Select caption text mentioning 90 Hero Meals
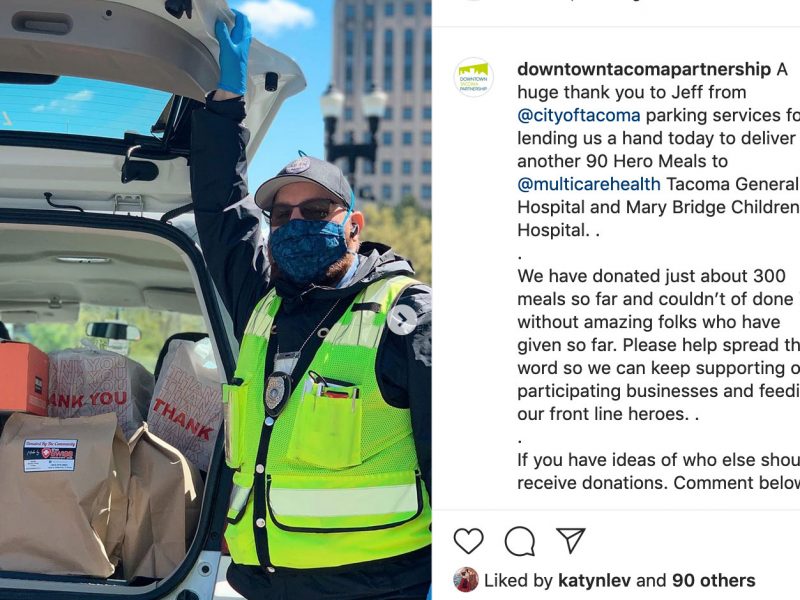This screenshot has height=600, width=800. pos(622,161)
